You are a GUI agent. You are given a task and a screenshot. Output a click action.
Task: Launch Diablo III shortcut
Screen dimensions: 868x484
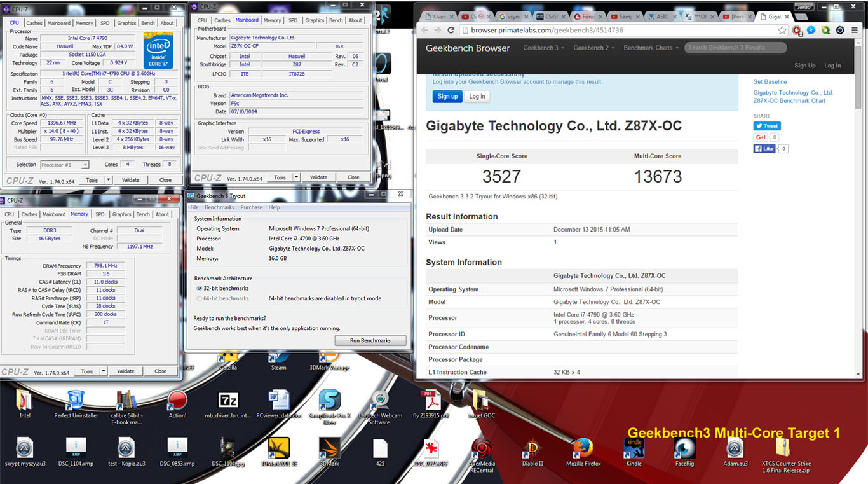532,452
